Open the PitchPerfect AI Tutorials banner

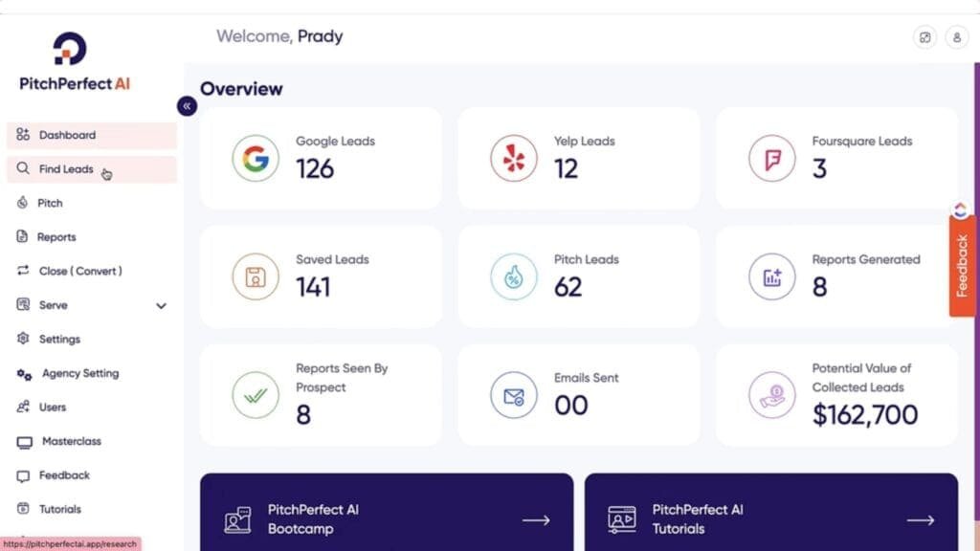(771, 519)
